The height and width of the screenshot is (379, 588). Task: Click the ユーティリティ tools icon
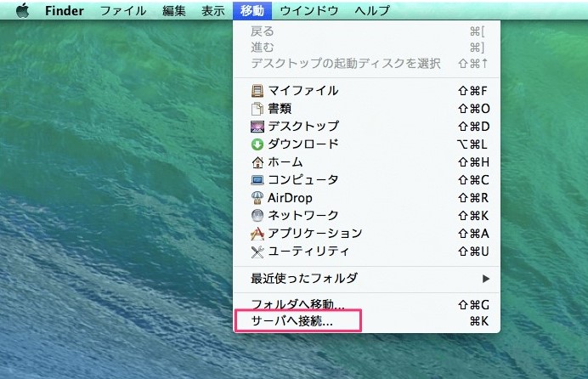[x=258, y=252]
